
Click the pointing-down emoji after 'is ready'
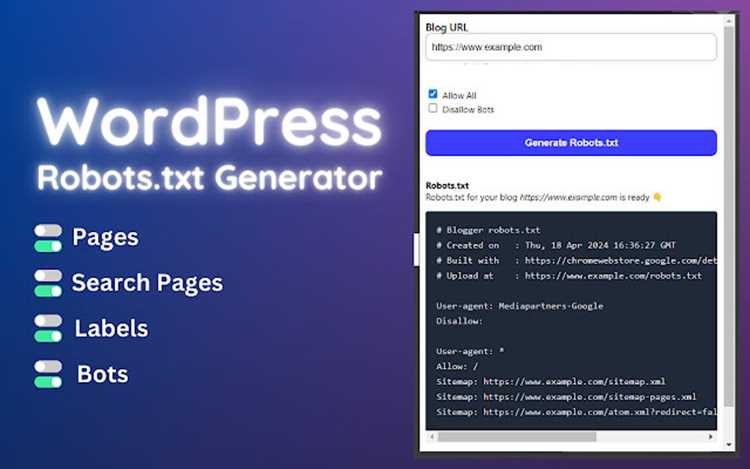click(x=658, y=197)
